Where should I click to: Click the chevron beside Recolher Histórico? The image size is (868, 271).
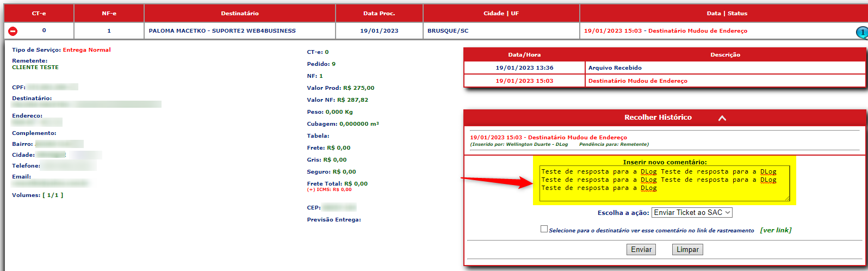pyautogui.click(x=722, y=118)
